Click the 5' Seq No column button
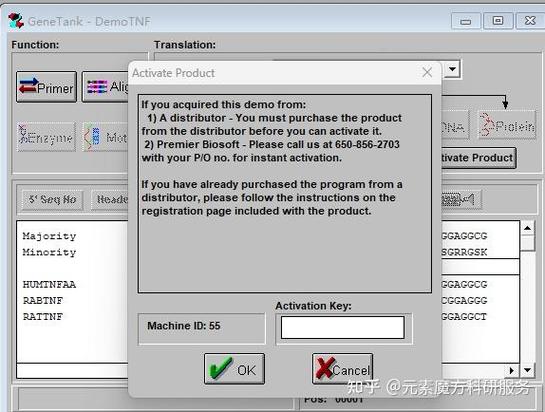Screen dimensions: 545x412 [x=52, y=200]
